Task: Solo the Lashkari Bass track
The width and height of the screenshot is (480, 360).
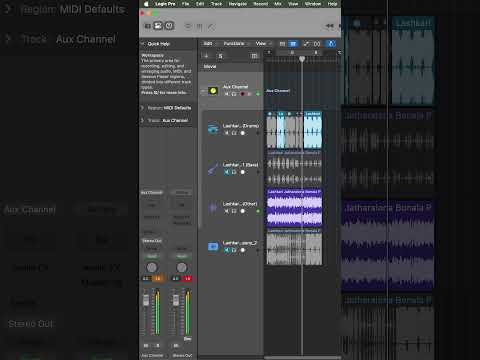Action: tap(234, 172)
